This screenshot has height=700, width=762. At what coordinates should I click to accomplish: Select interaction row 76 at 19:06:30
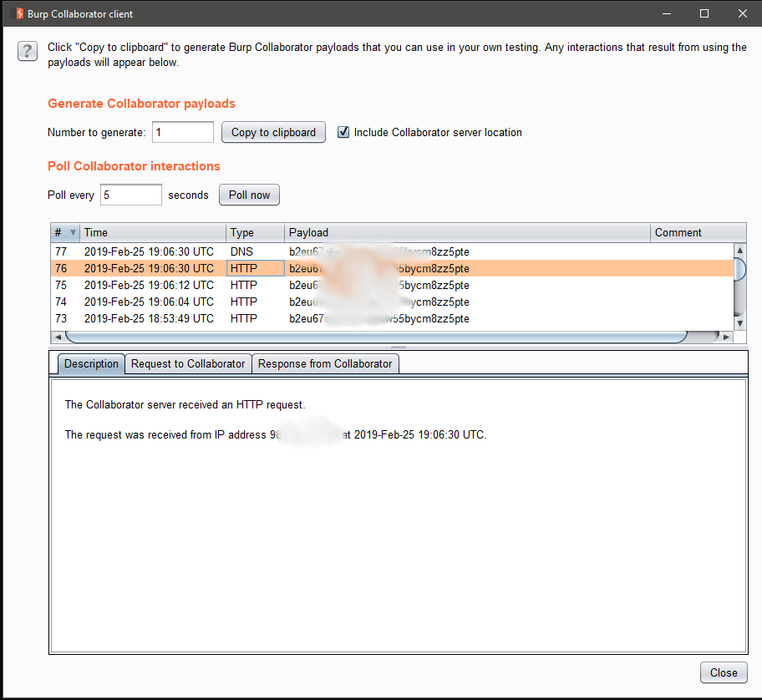click(x=392, y=268)
